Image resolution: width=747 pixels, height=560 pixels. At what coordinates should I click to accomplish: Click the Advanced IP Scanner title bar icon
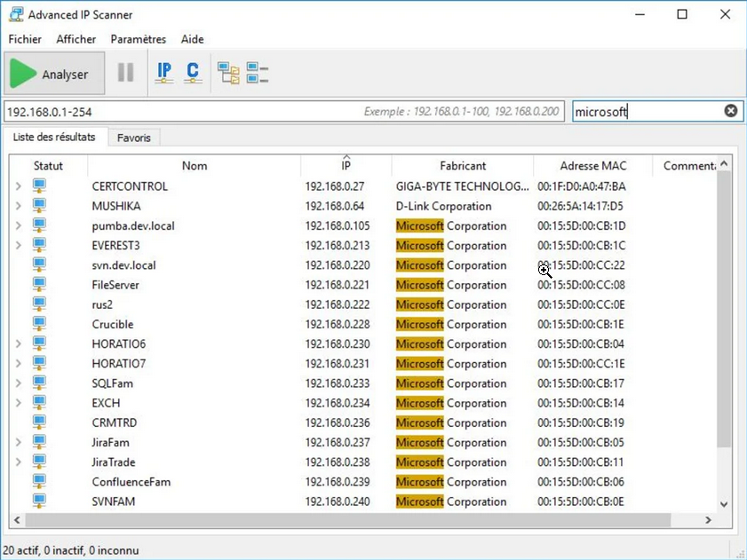12,14
